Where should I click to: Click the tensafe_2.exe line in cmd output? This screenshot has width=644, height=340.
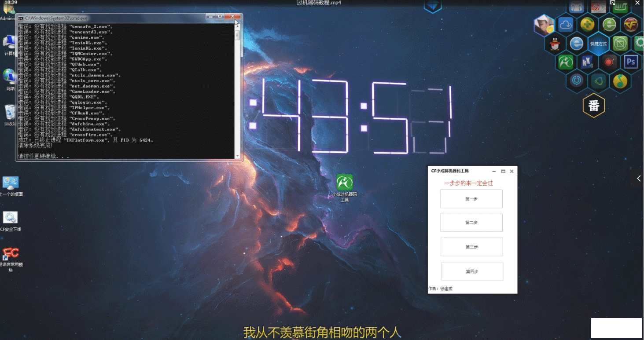click(66, 26)
